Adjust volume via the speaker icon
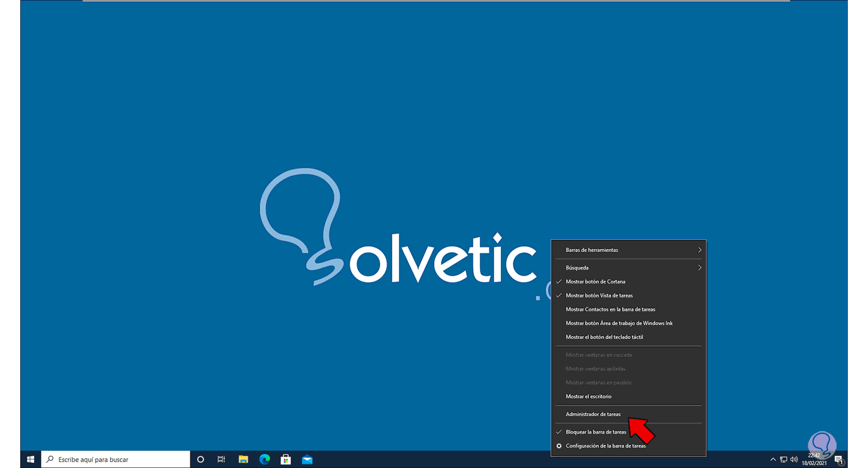The height and width of the screenshot is (468, 868). [795, 459]
